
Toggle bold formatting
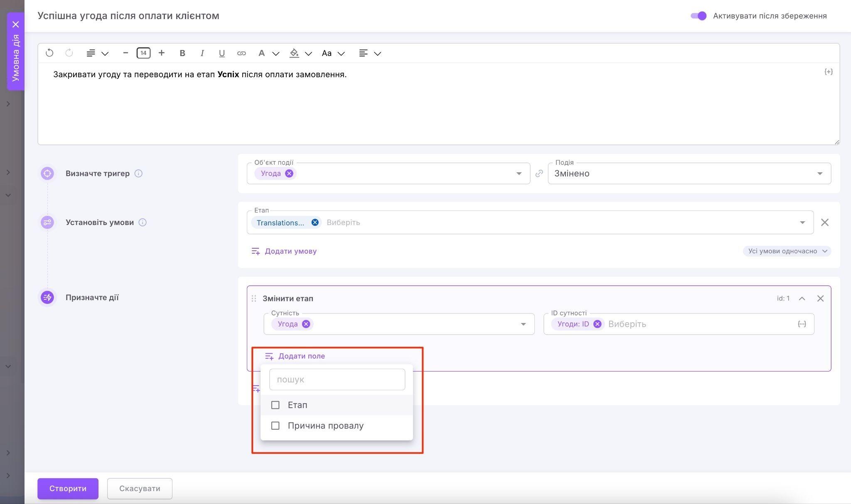(182, 53)
